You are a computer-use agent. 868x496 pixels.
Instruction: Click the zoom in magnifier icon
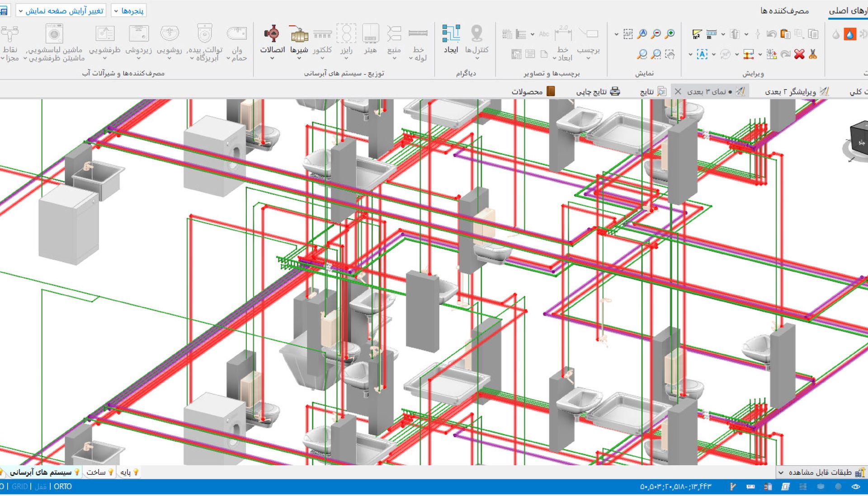[x=670, y=34]
